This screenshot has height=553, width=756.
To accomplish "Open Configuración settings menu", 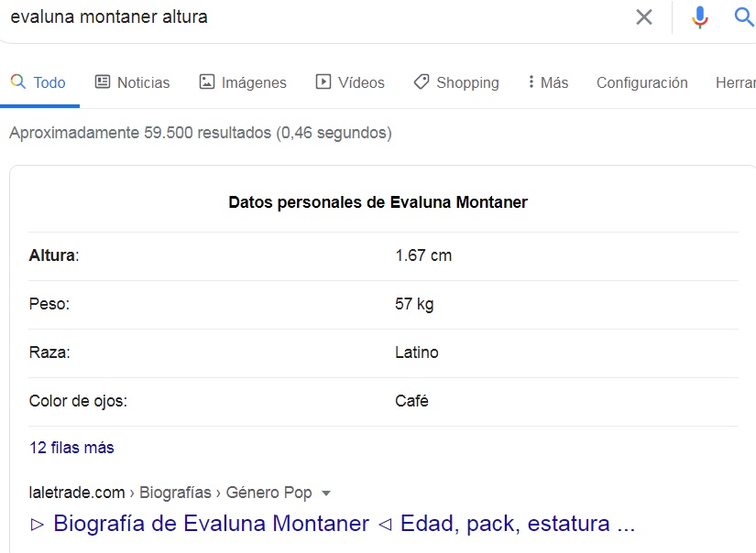I will point(641,82).
